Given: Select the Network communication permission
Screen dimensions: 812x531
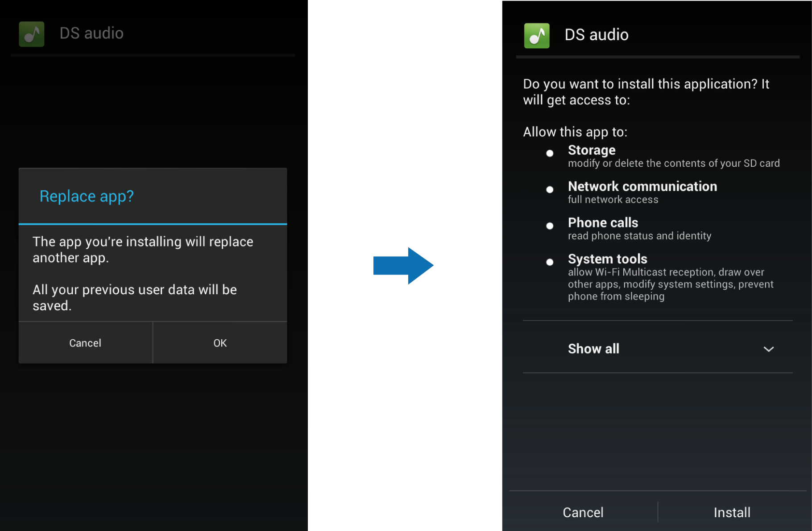Looking at the screenshot, I should (x=632, y=192).
